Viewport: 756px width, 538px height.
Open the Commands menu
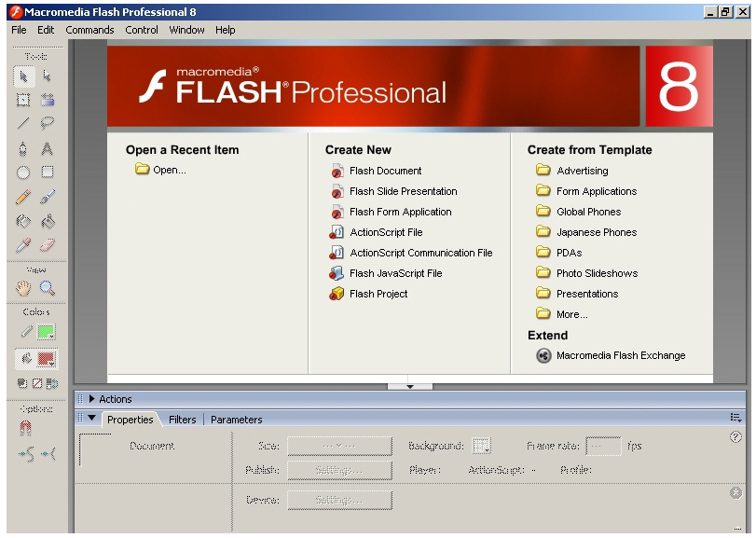89,30
